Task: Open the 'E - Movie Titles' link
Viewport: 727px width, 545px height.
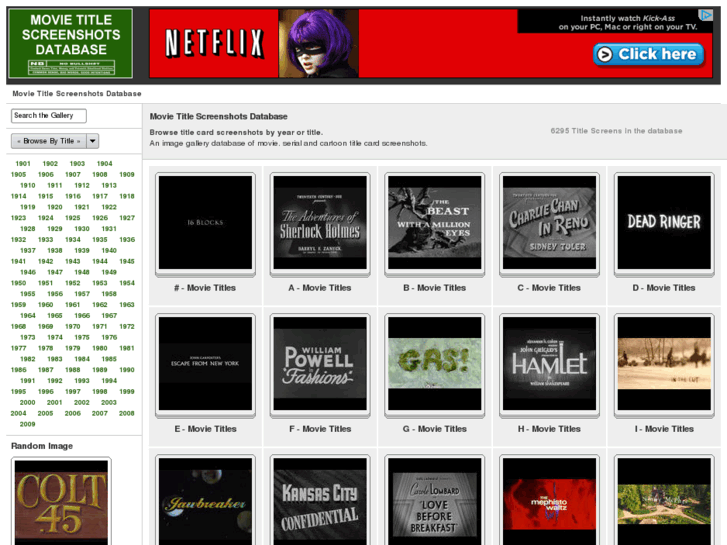Action: [x=205, y=429]
